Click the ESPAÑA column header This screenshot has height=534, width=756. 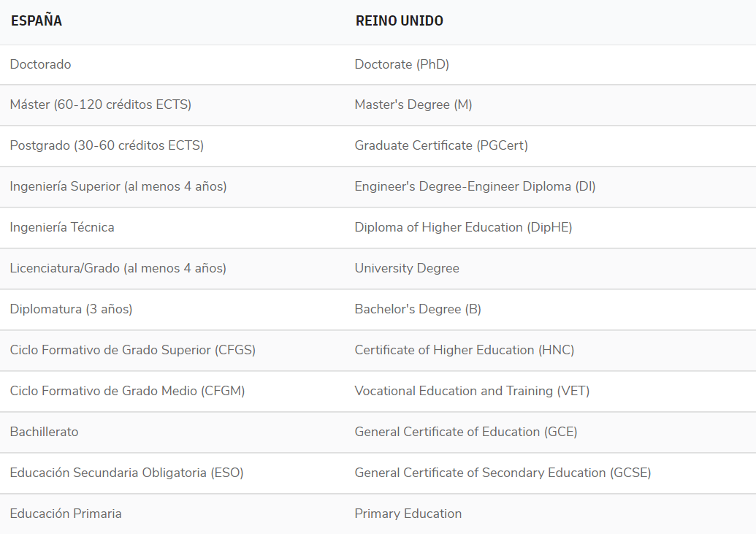coord(37,21)
